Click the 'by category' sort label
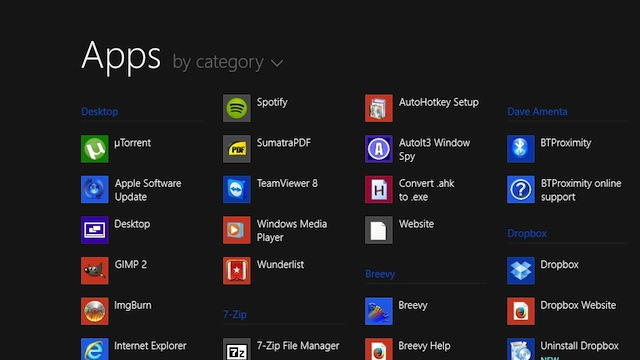640x360 pixels. tap(218, 62)
